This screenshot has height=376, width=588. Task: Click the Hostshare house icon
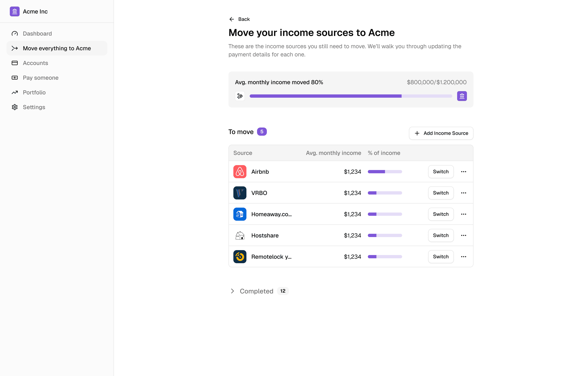coord(239,235)
